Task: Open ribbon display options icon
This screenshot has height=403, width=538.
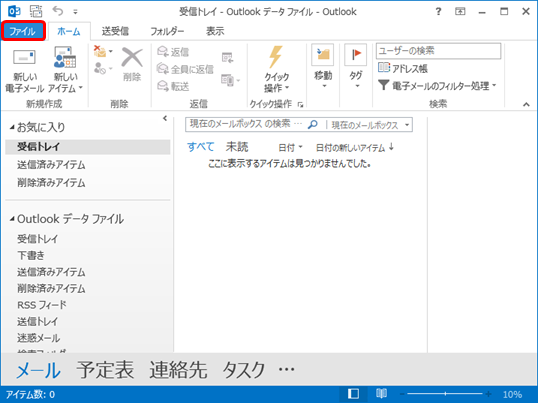Action: click(x=460, y=12)
